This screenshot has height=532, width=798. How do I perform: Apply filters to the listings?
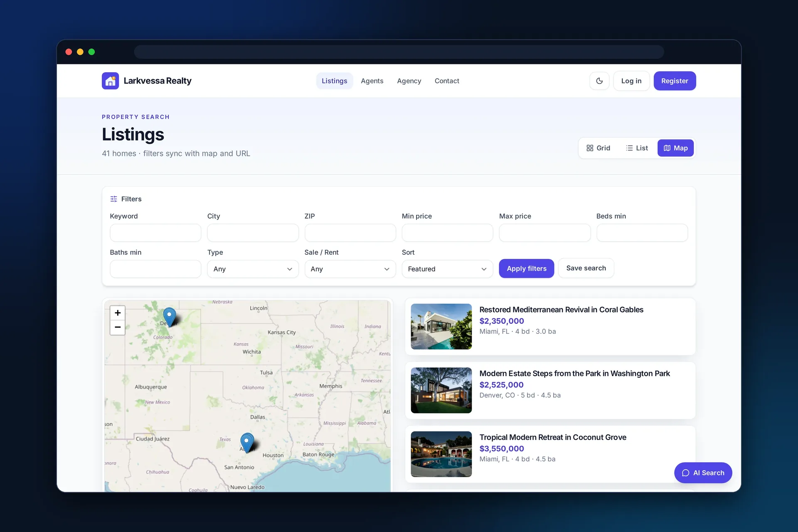pos(527,268)
